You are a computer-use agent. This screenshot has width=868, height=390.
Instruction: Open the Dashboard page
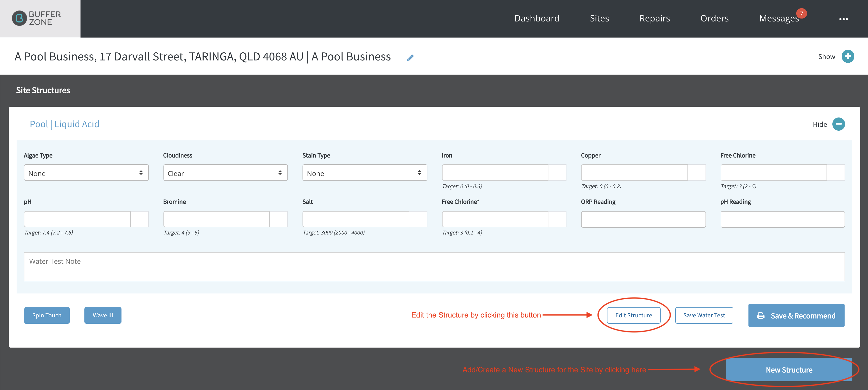pos(536,18)
